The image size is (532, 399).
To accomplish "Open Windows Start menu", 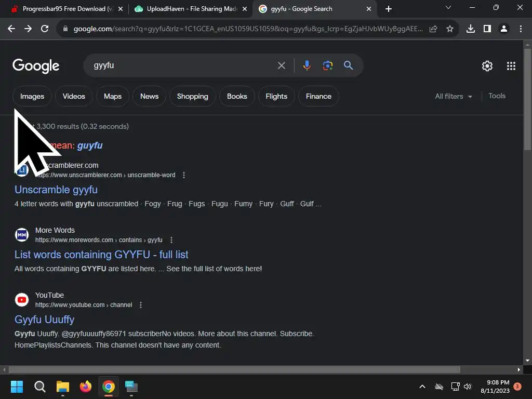I will point(17,387).
